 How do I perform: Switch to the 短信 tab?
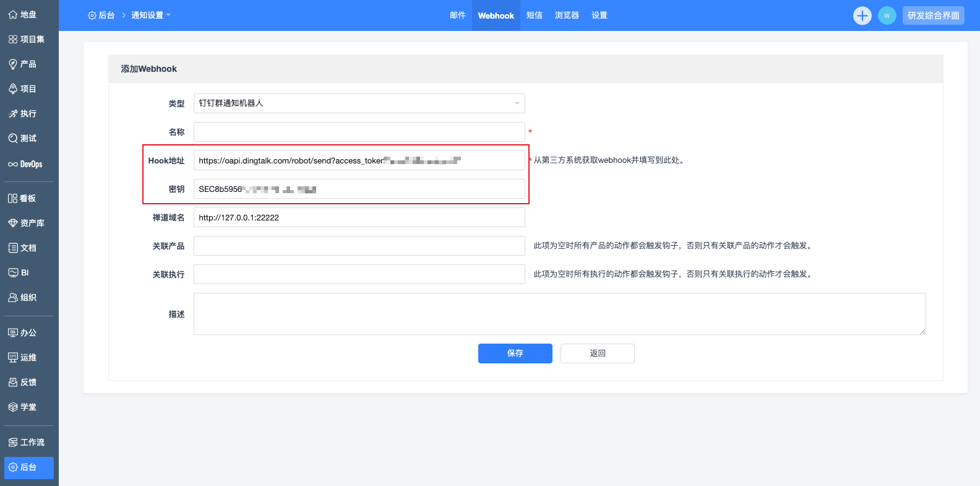point(534,15)
